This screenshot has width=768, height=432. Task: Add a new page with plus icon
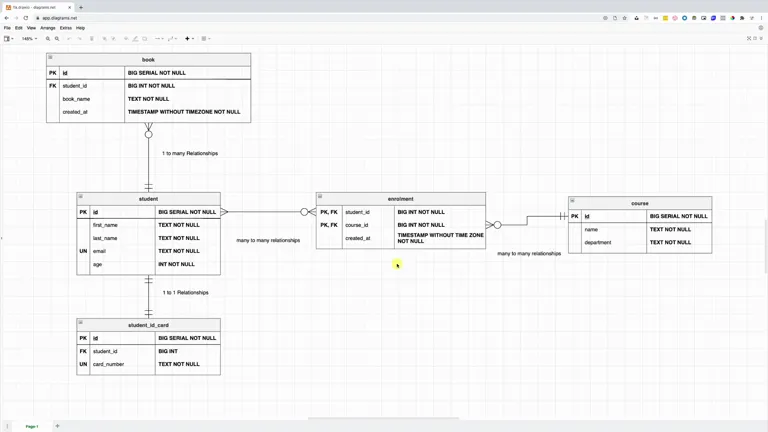point(57,426)
